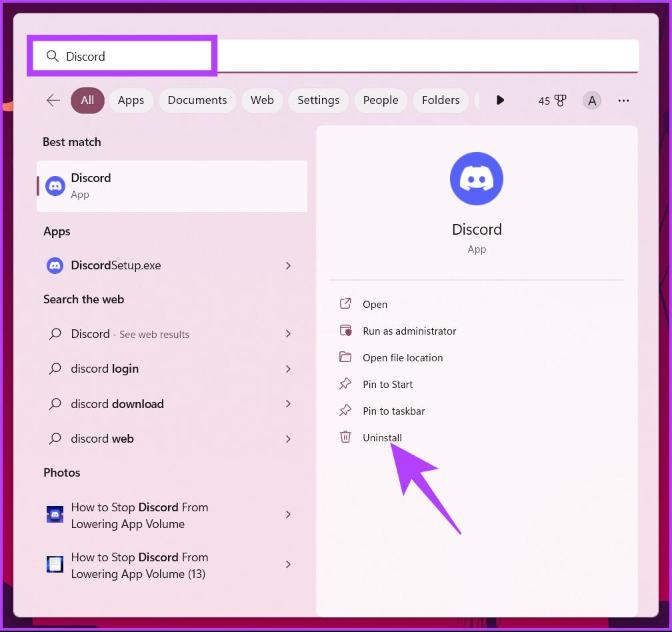Expand the 'discord login' suggestion chevron
Screen dimensions: 672x632
click(288, 369)
